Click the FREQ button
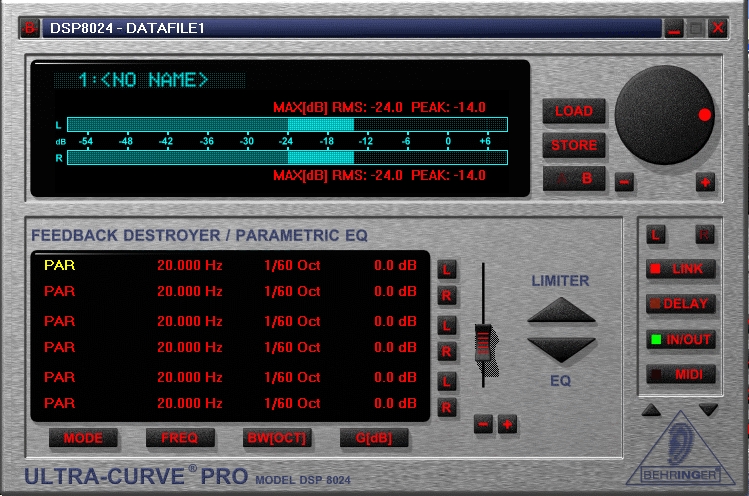 pos(180,438)
